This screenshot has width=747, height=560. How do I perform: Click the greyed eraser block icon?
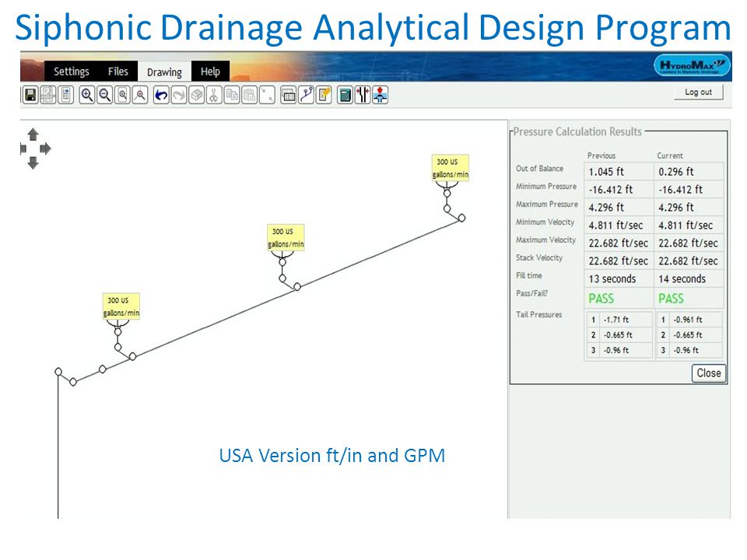[x=196, y=95]
